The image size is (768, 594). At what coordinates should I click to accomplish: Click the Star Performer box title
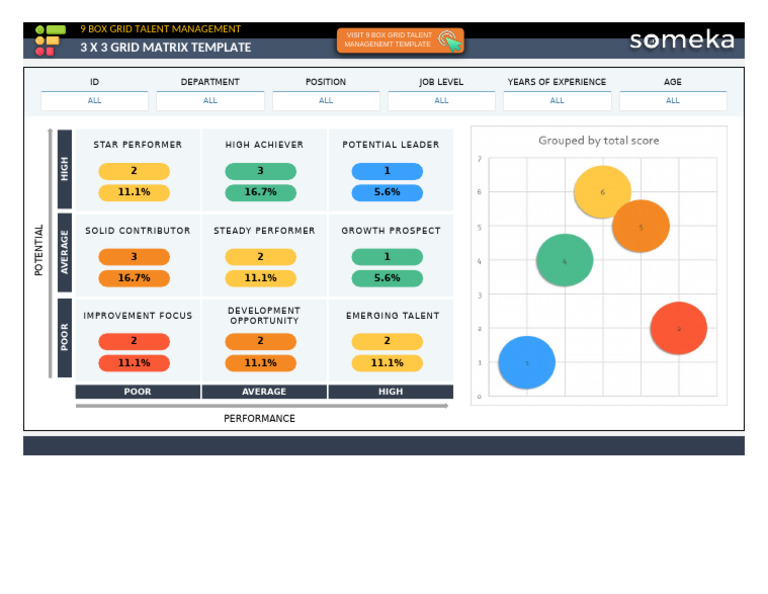pyautogui.click(x=138, y=144)
